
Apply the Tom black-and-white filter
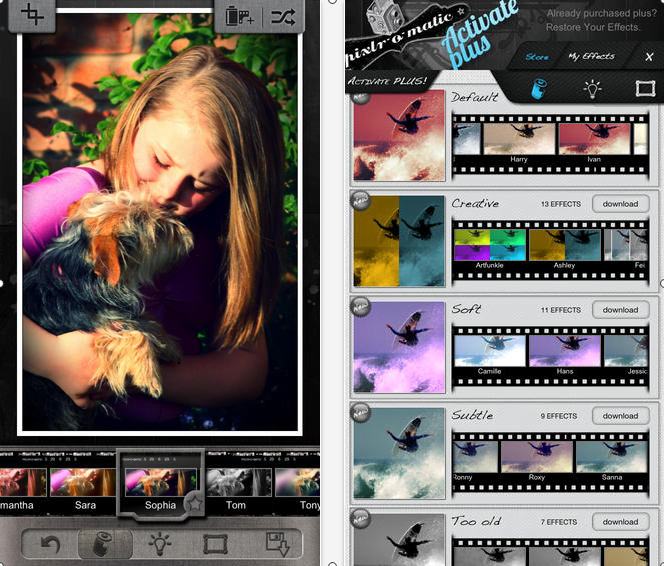[x=239, y=482]
